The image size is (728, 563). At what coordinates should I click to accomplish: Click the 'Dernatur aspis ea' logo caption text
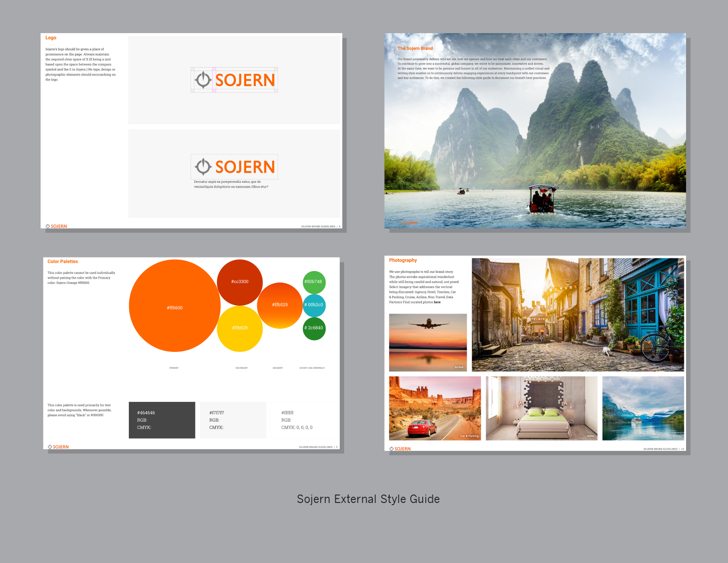pos(231,184)
